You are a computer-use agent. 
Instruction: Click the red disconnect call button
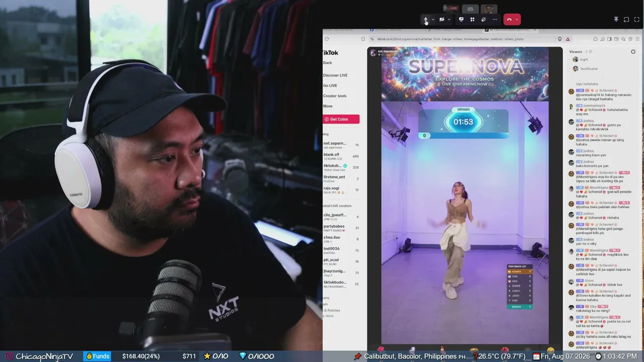(x=509, y=20)
